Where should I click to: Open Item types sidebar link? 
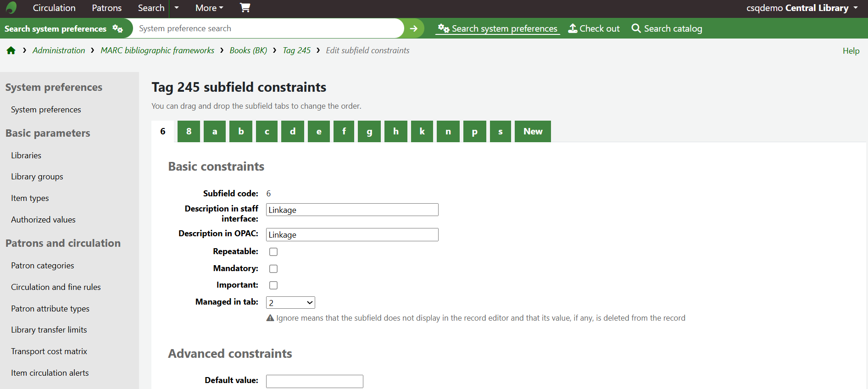tap(30, 198)
